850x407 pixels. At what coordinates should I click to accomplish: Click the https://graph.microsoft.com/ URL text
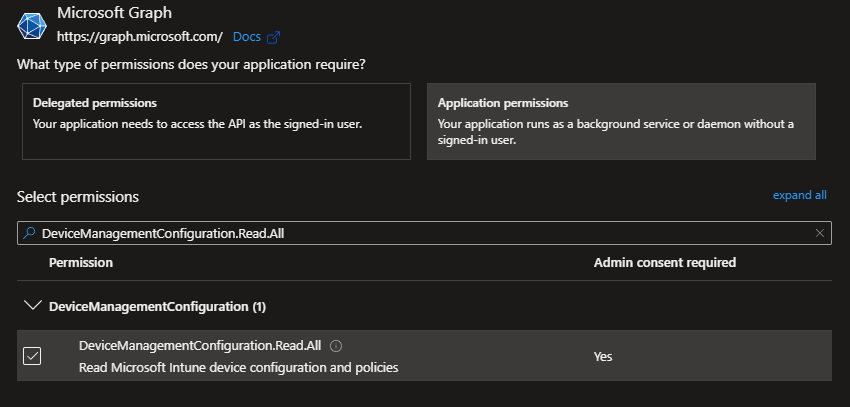(139, 37)
